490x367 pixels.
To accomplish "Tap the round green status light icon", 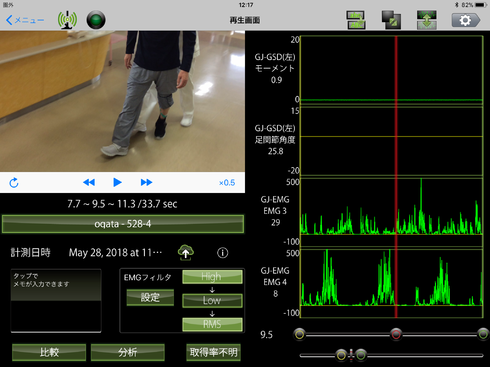I will 96,20.
